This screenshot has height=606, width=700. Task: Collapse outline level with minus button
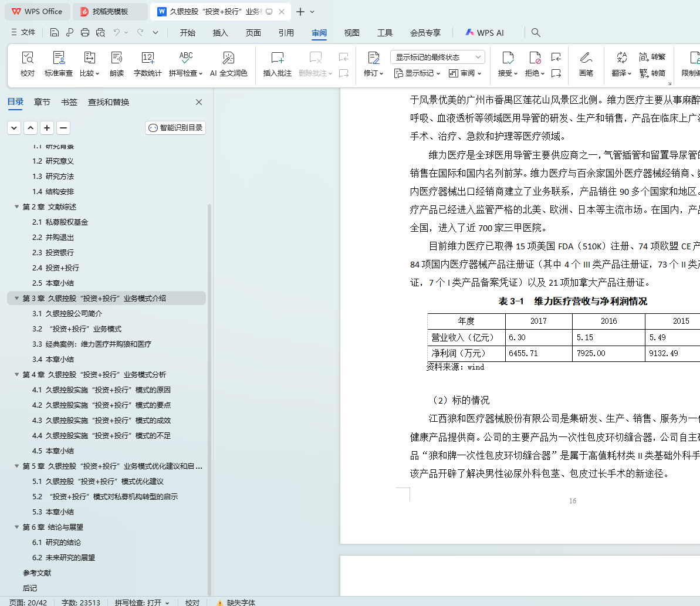click(63, 128)
